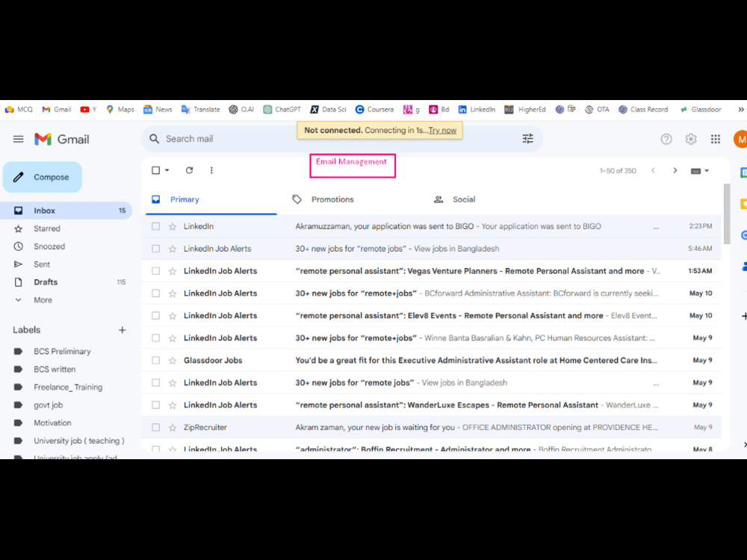Check the Vegas Venture Planners email
Image resolution: width=747 pixels, height=560 pixels.
156,272
